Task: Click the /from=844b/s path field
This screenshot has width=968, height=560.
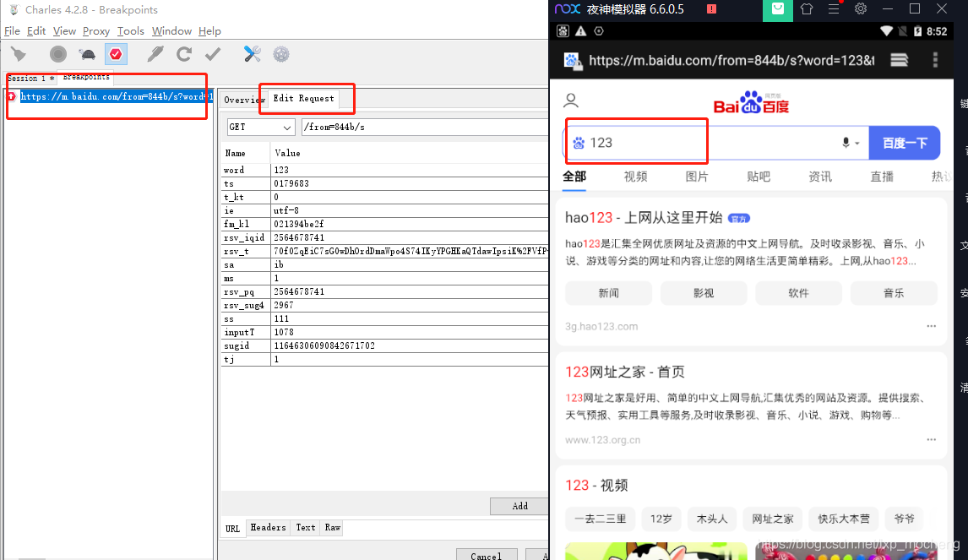Action: point(425,128)
